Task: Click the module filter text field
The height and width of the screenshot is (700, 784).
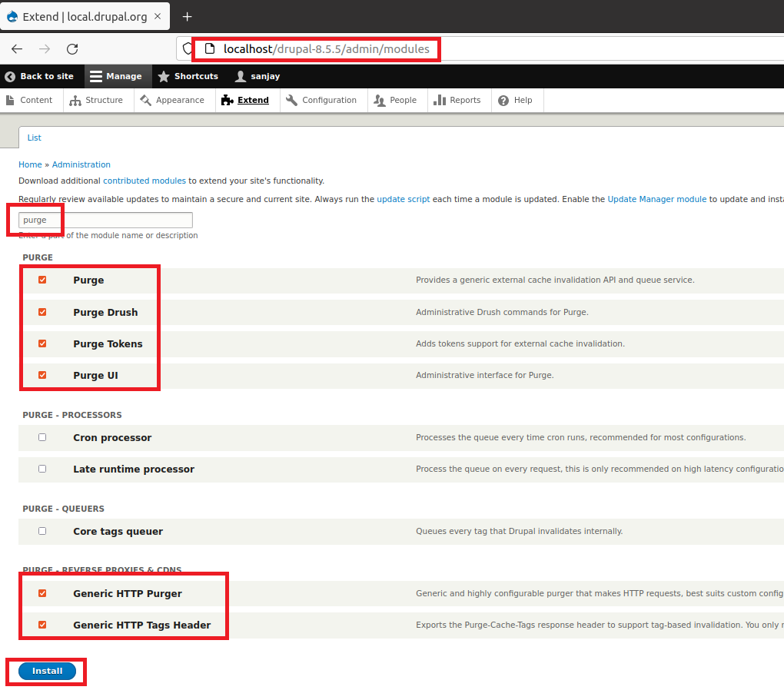Action: click(x=105, y=220)
